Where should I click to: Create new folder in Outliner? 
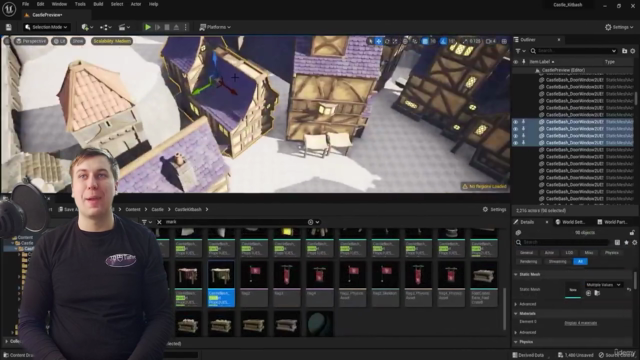pyautogui.click(x=624, y=51)
